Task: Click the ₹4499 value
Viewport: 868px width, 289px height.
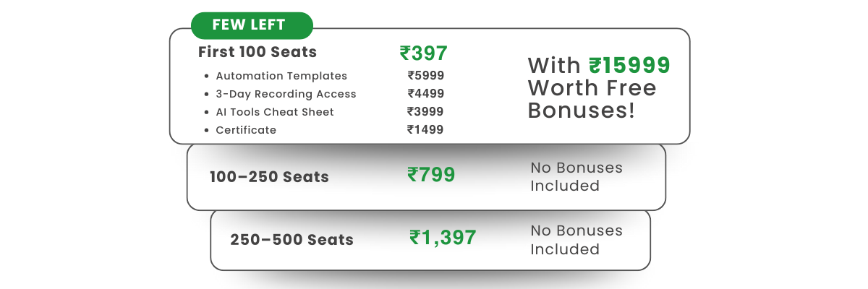Action: [425, 93]
